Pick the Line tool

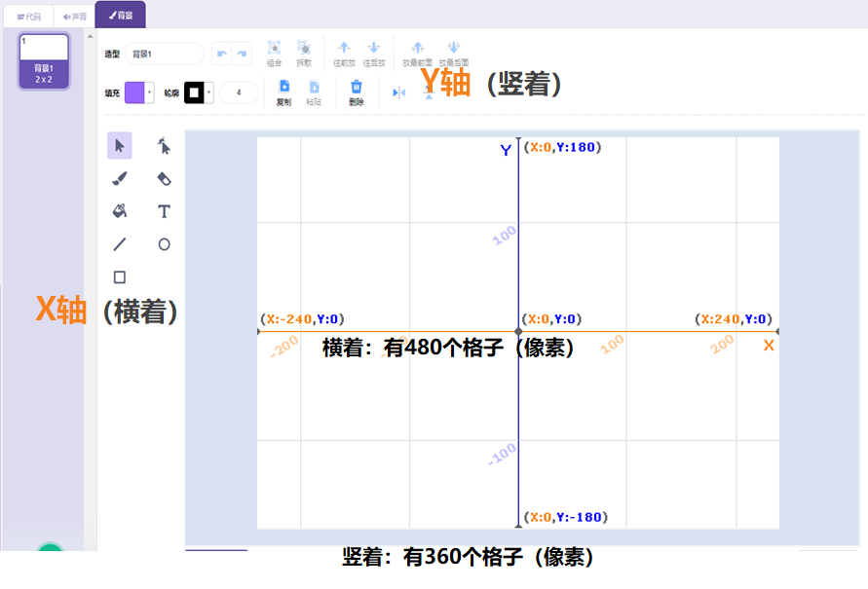pyautogui.click(x=119, y=244)
